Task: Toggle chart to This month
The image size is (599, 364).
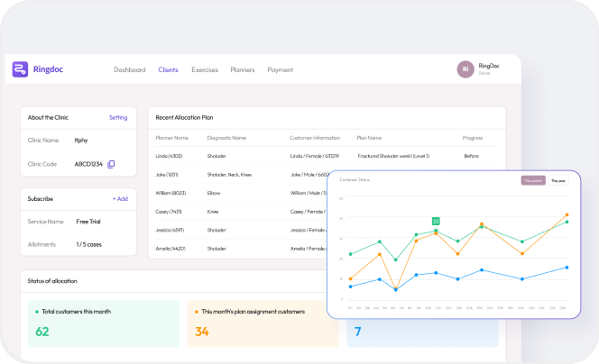Action: point(533,180)
